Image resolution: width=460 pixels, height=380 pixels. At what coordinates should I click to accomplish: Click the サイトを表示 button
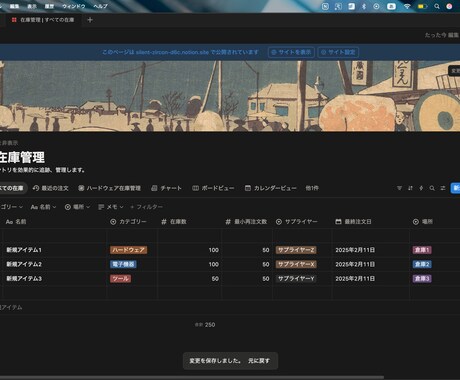291,52
